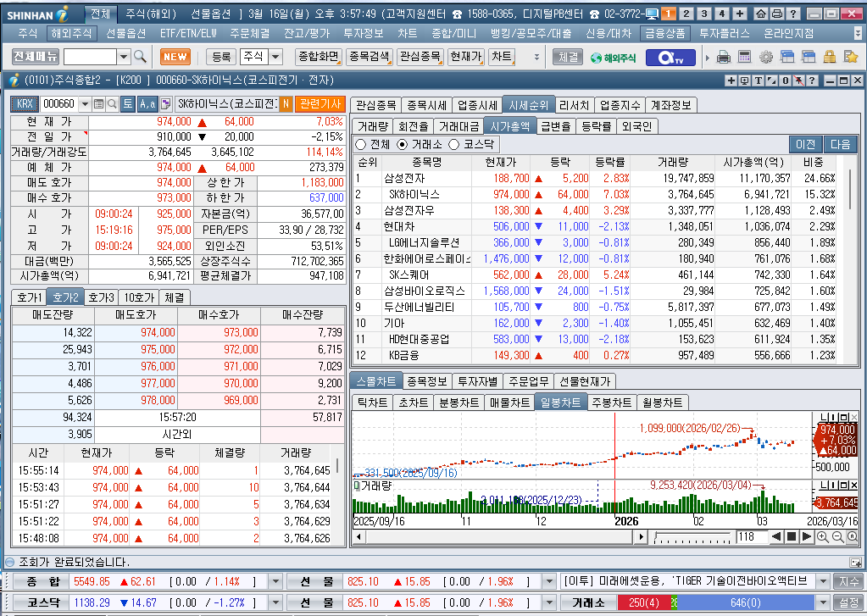This screenshot has height=616, width=867.
Task: Switch to virtual screen 3
Action: click(x=704, y=14)
